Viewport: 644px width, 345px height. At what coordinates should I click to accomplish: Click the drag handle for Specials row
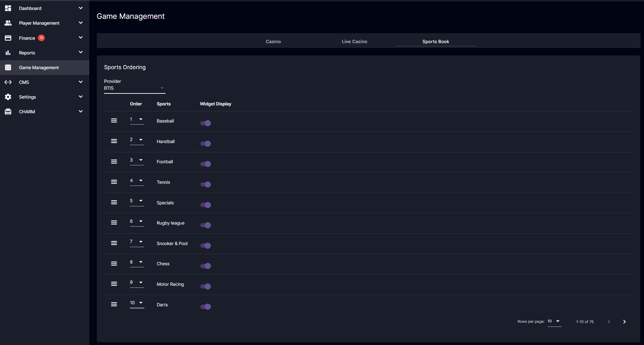(114, 202)
